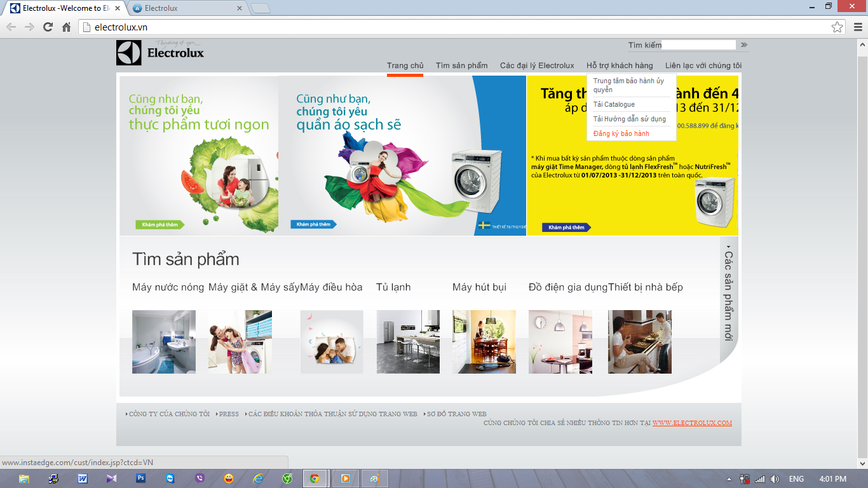Viewport: 868px width, 488px height.
Task: Open a new browser tab
Action: [x=260, y=8]
